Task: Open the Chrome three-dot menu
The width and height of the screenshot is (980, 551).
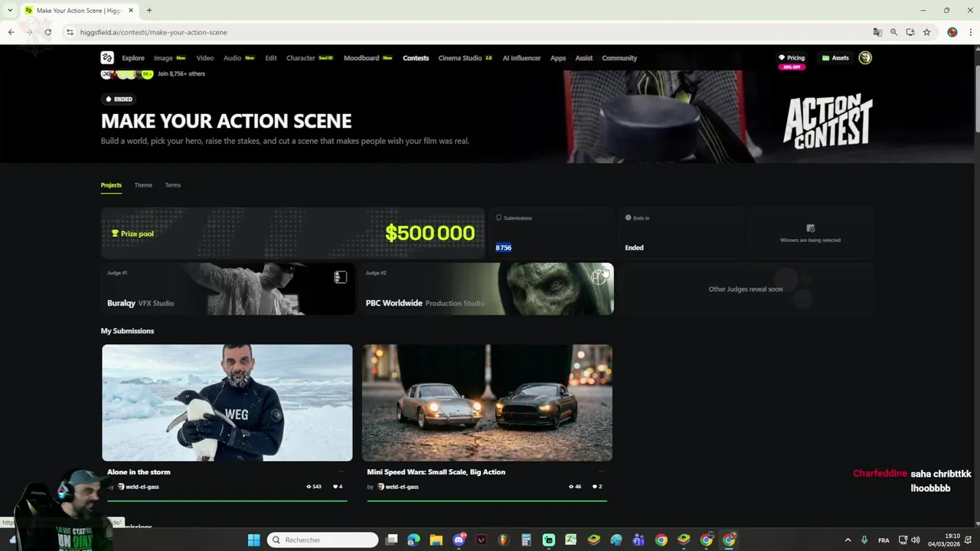Action: click(x=971, y=32)
